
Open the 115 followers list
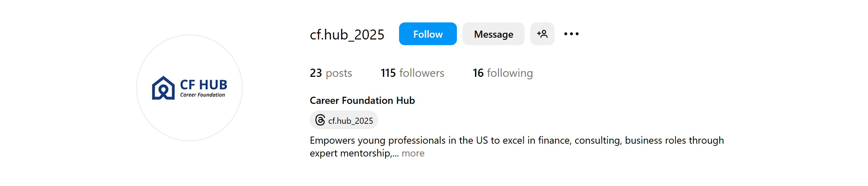[412, 73]
